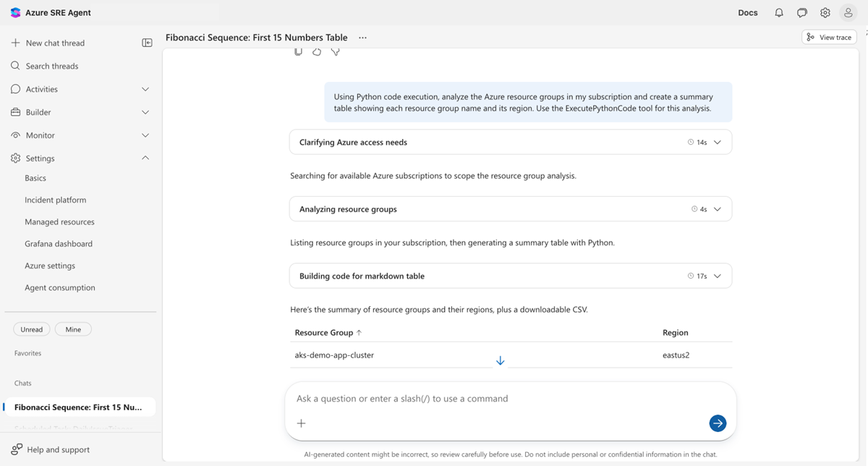Open View trace for this conversation

(x=828, y=36)
